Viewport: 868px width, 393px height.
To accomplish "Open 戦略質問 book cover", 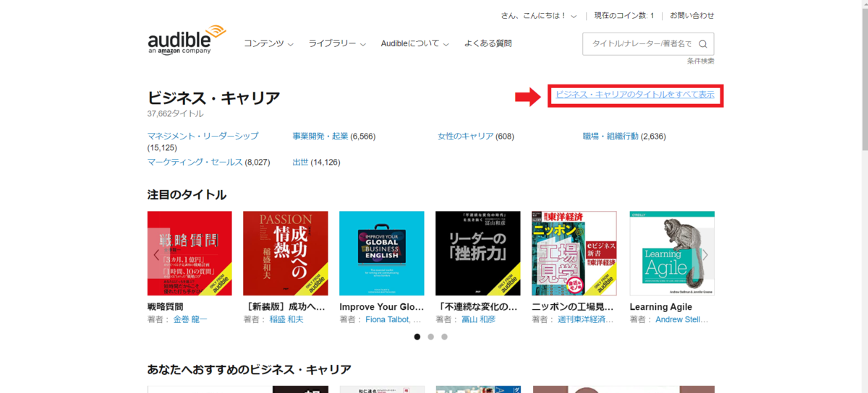I will pyautogui.click(x=190, y=254).
